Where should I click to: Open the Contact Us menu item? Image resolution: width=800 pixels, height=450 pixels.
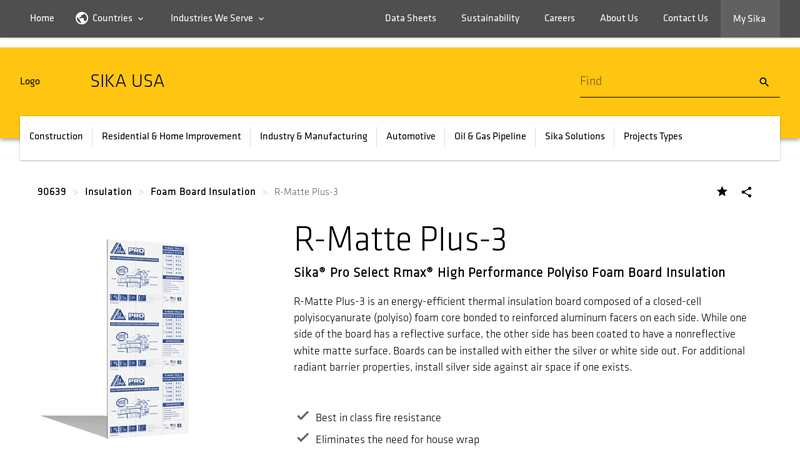pyautogui.click(x=685, y=18)
